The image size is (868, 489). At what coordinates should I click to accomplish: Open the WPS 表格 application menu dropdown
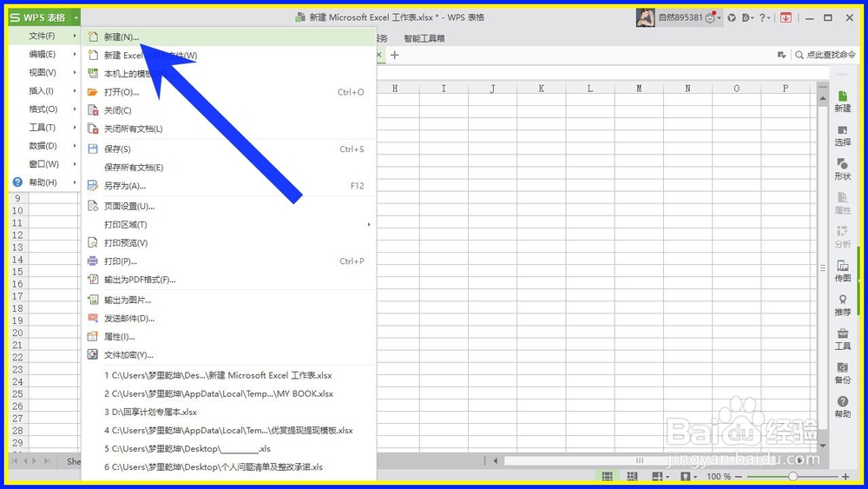click(76, 17)
